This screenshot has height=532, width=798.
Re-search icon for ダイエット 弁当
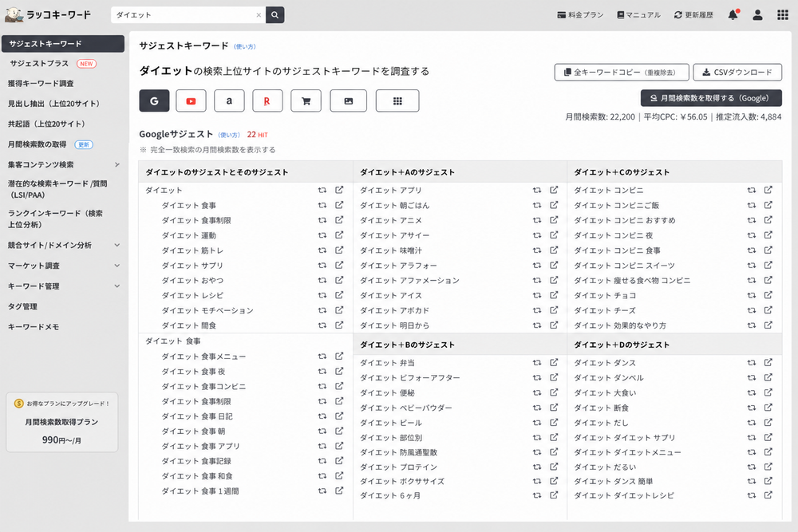pos(537,363)
